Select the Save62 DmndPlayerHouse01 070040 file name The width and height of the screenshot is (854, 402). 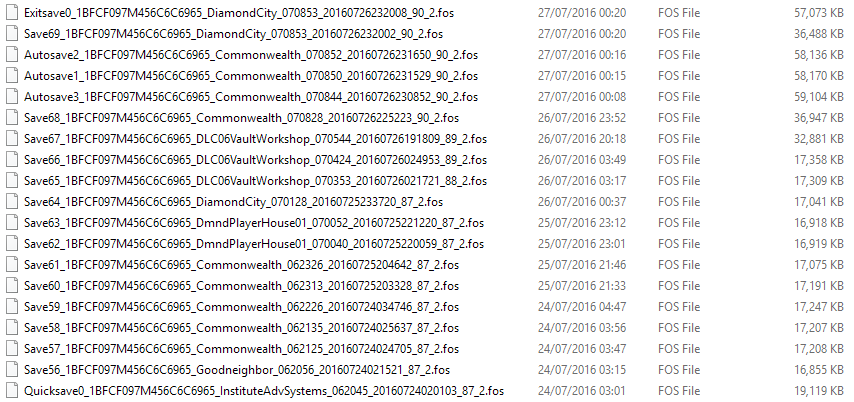(x=254, y=243)
